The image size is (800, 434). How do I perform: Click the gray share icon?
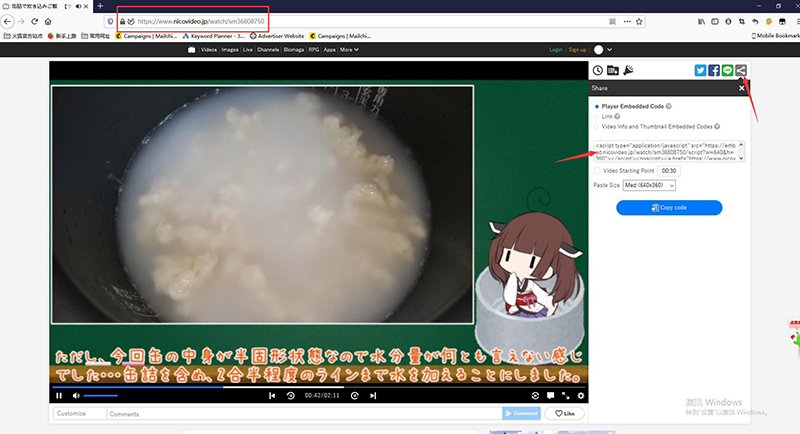(741, 70)
